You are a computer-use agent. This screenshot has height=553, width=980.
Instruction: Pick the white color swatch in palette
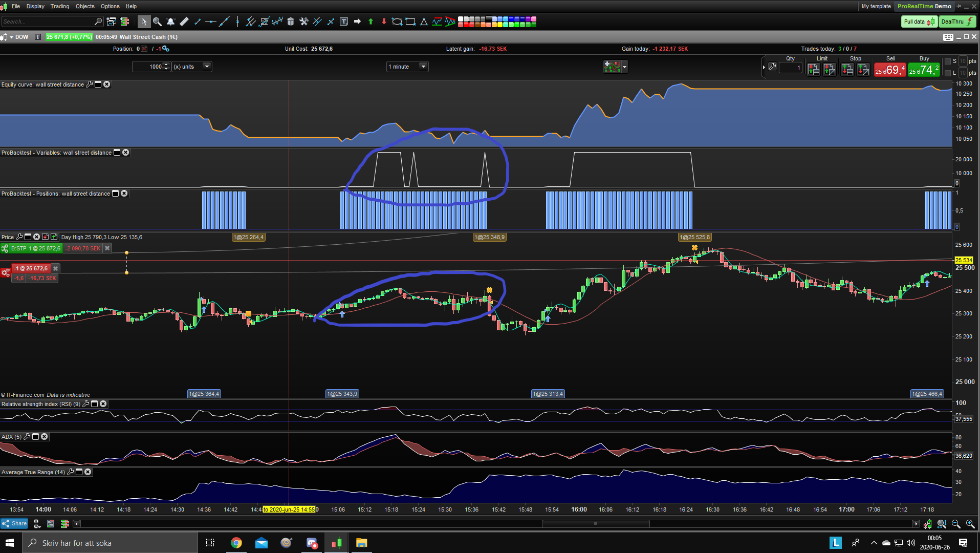[460, 19]
